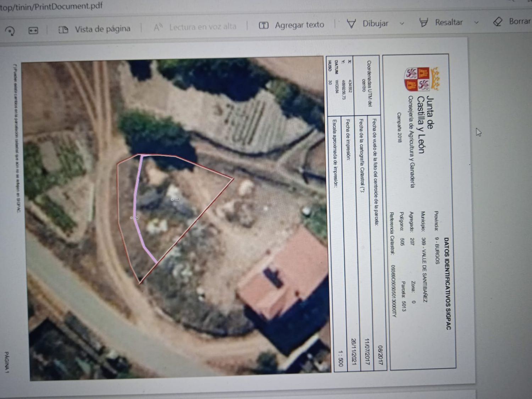This screenshot has width=532, height=399.
Task: Click the Referencia Catastral code
Action: click(393, 291)
